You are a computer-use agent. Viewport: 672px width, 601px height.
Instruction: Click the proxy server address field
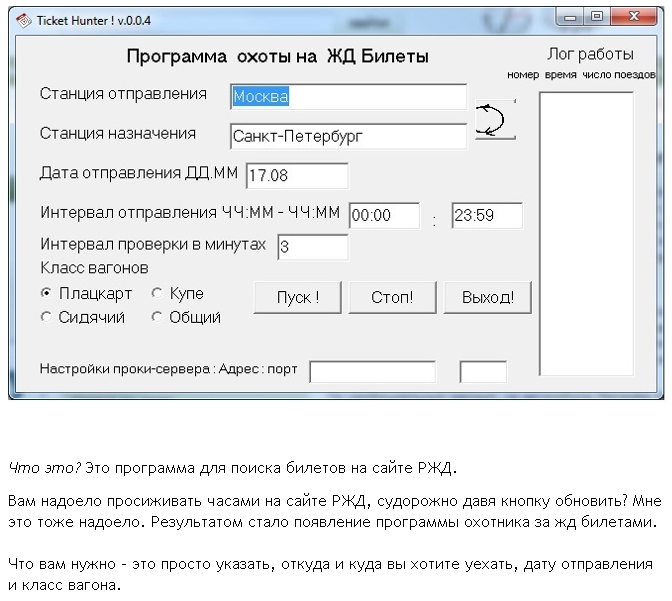pyautogui.click(x=372, y=372)
